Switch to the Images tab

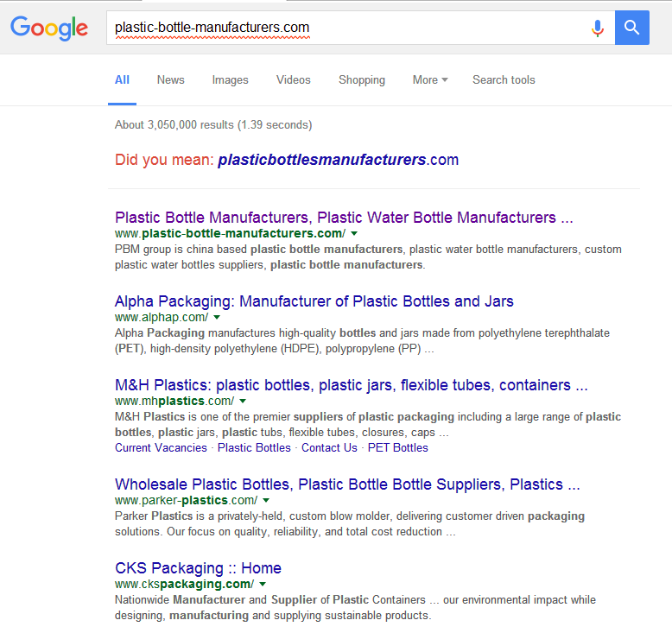point(230,80)
